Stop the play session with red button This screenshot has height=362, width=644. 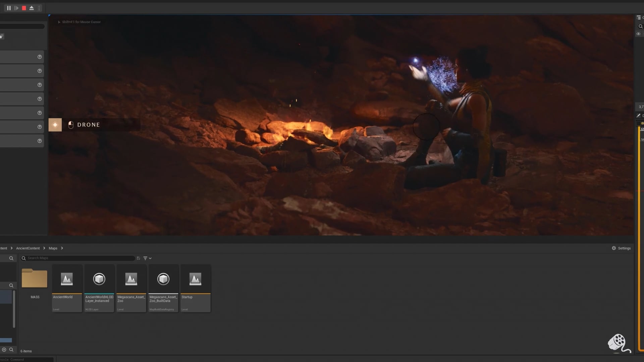[x=24, y=8]
